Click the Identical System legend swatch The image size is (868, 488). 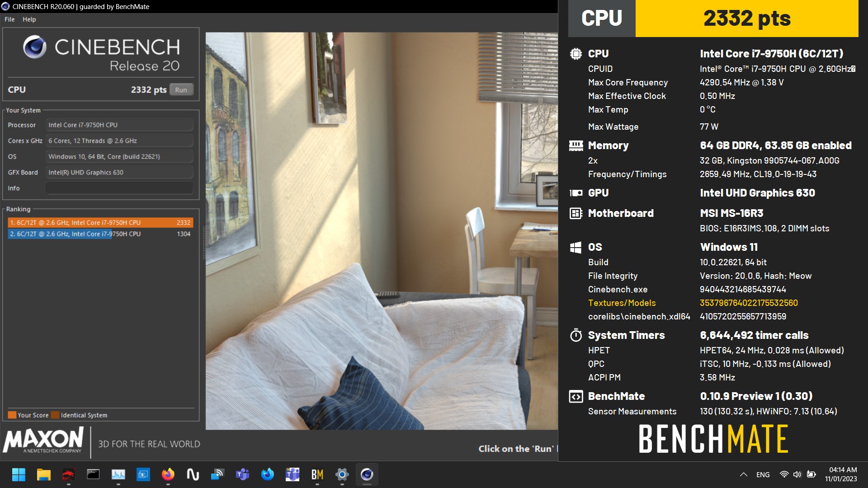coord(55,415)
